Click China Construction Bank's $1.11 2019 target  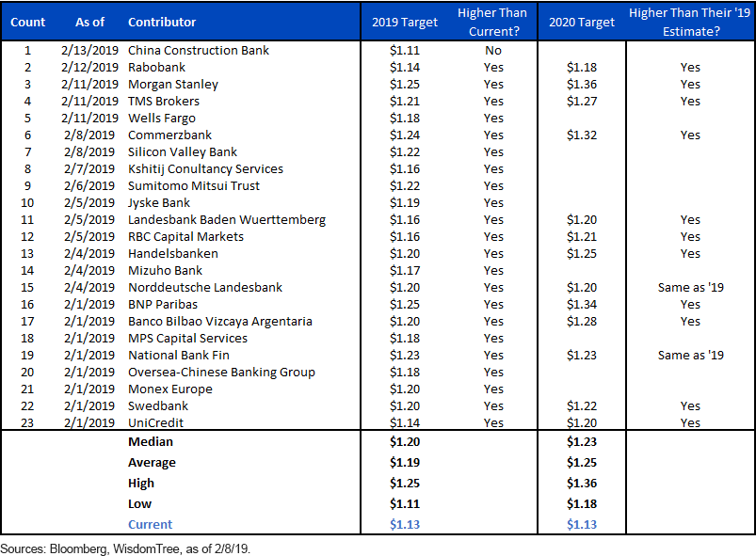(x=405, y=51)
